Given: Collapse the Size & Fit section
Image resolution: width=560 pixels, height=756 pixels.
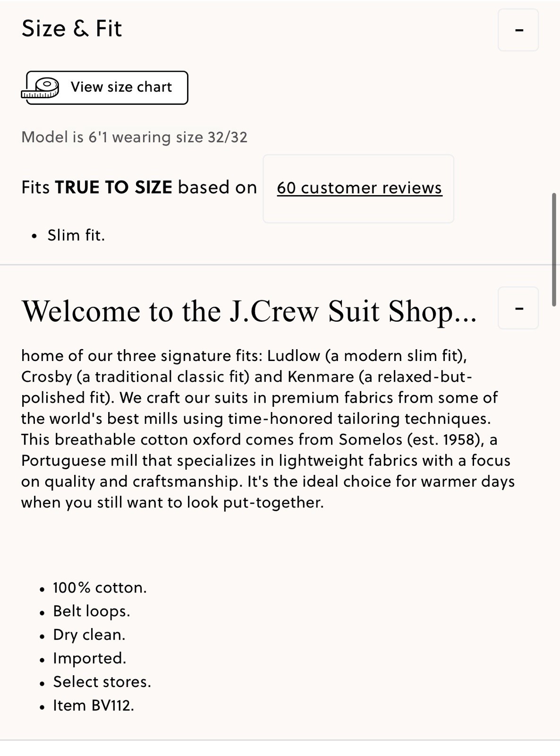Looking at the screenshot, I should pos(518,30).
